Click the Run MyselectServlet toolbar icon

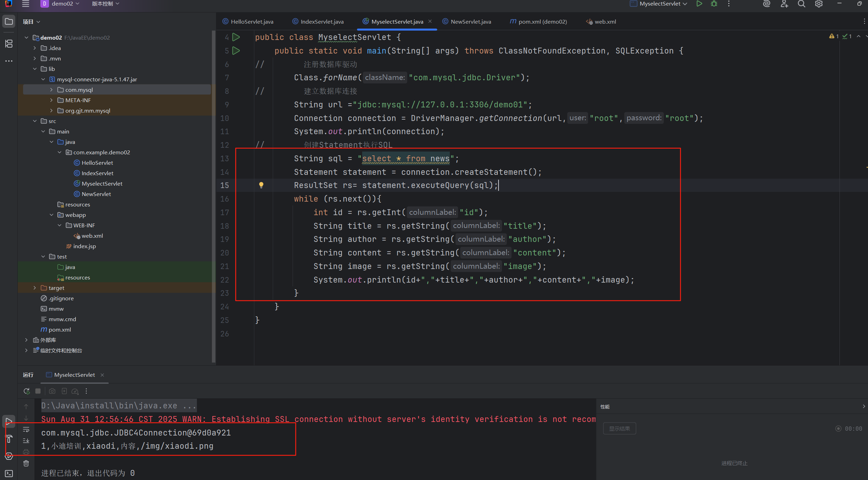point(699,4)
